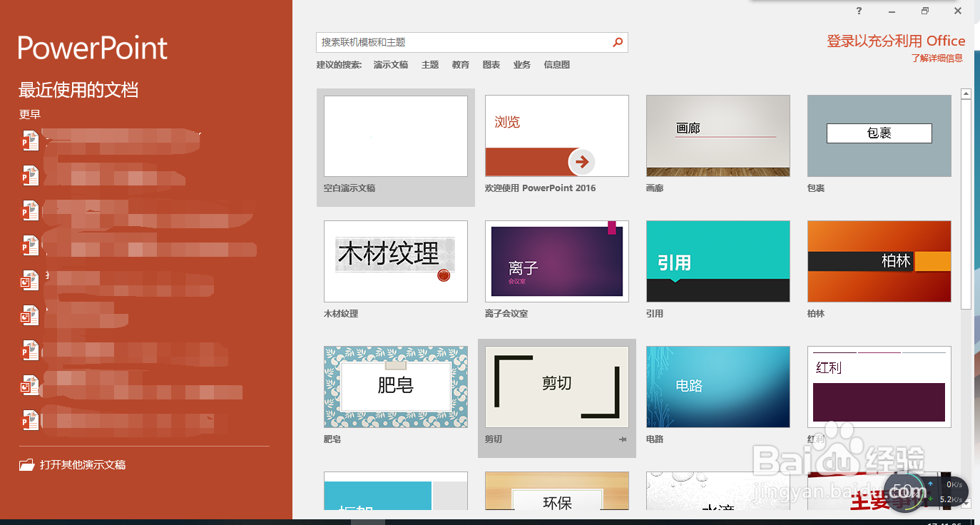Open the first recent document PowerPoint icon
This screenshot has width=980, height=525.
29,141
